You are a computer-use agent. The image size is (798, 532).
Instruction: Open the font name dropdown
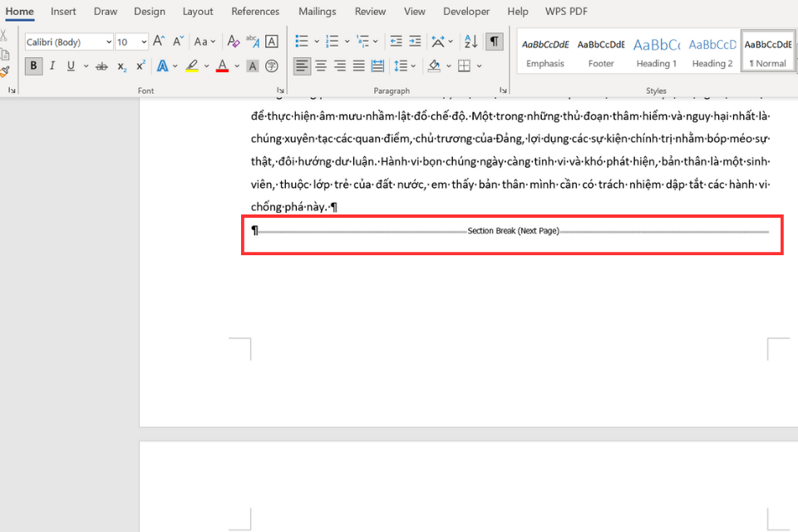click(108, 42)
